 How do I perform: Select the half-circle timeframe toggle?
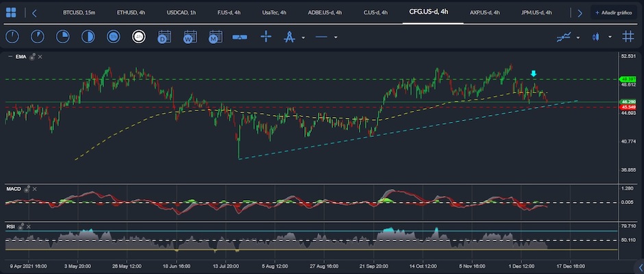(x=88, y=37)
